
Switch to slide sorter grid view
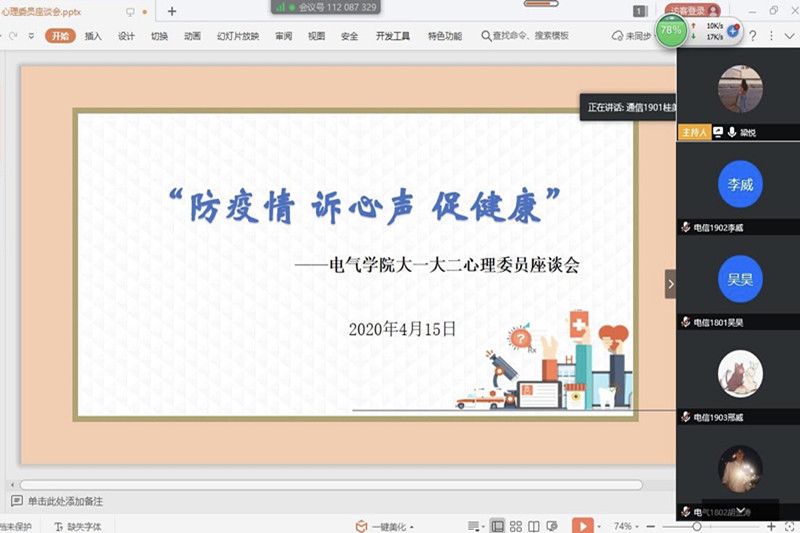pos(516,526)
